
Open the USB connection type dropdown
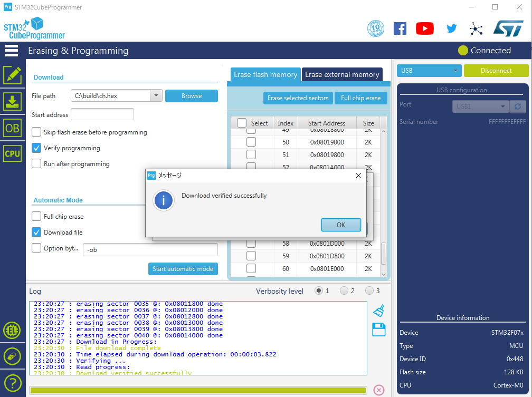429,71
